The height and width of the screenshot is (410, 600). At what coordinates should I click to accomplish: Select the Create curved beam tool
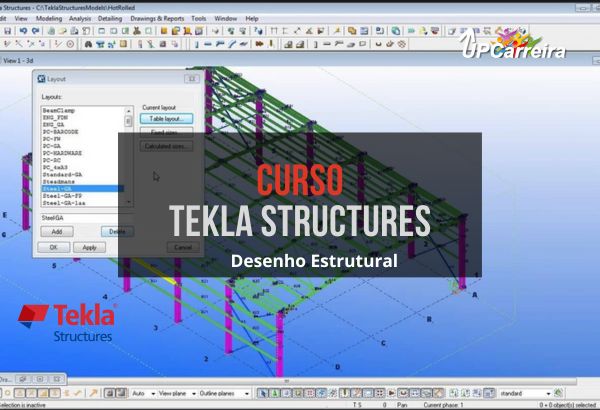pos(232,44)
